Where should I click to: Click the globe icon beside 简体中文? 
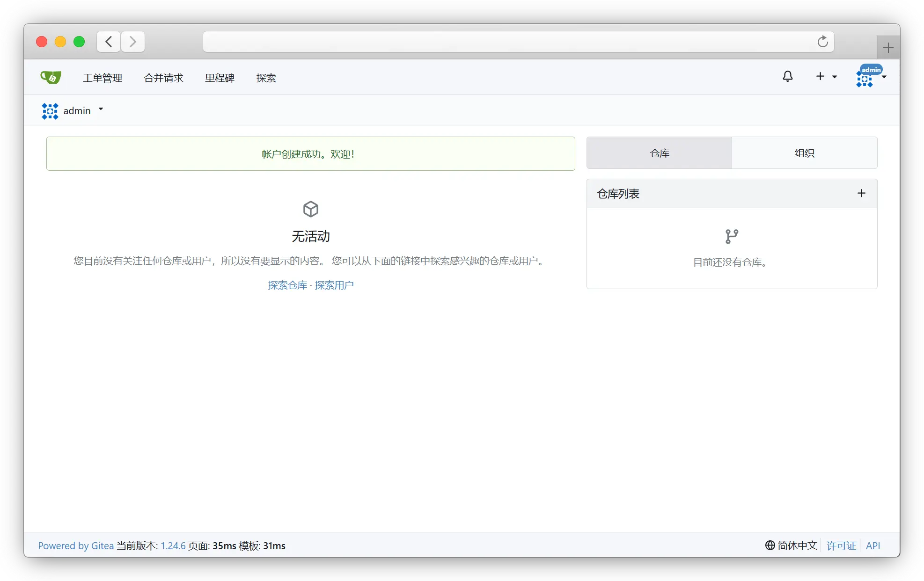[x=770, y=545]
